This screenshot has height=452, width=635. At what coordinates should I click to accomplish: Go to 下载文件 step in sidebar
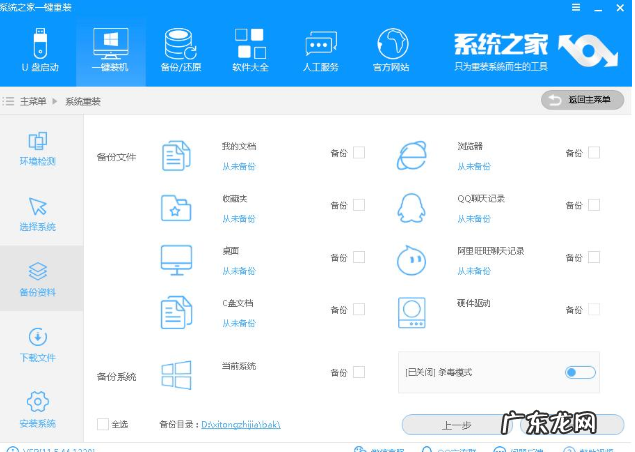coord(38,345)
